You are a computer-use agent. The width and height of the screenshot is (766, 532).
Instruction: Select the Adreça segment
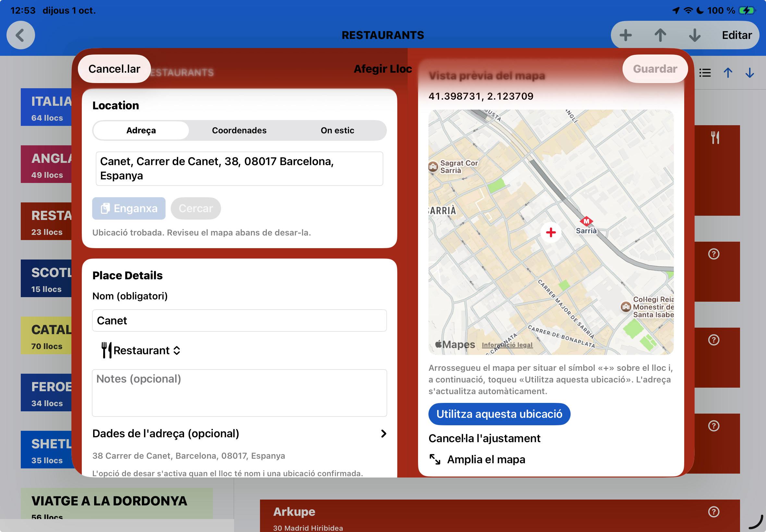(141, 130)
